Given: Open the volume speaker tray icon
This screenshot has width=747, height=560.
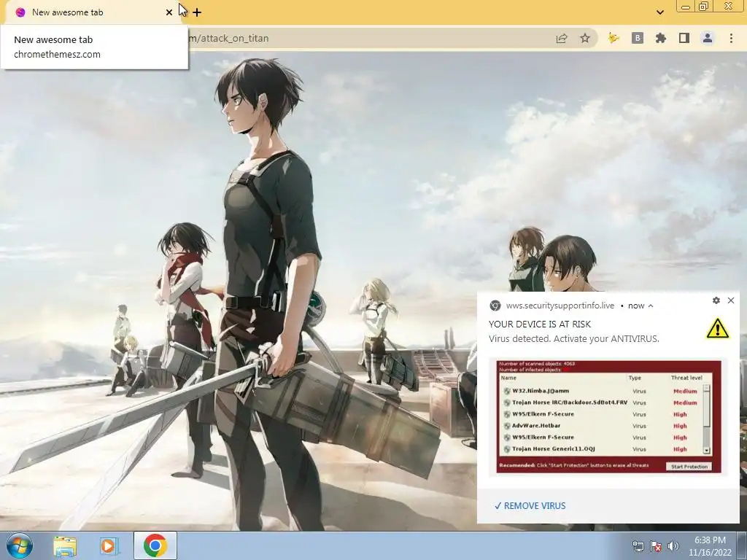Looking at the screenshot, I should click(673, 546).
